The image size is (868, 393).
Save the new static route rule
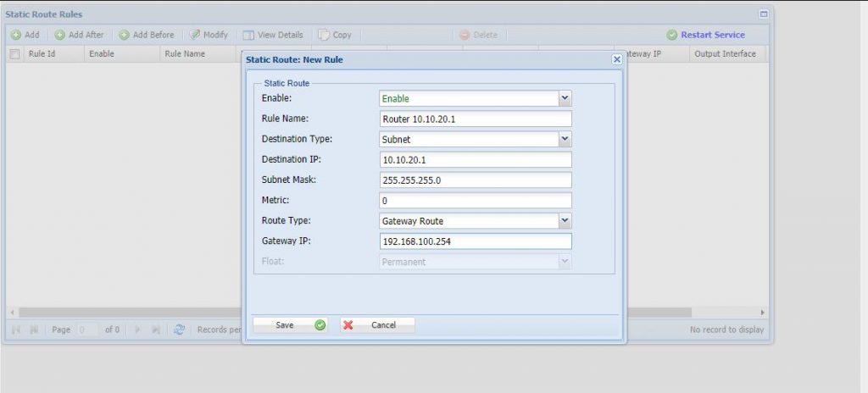291,325
